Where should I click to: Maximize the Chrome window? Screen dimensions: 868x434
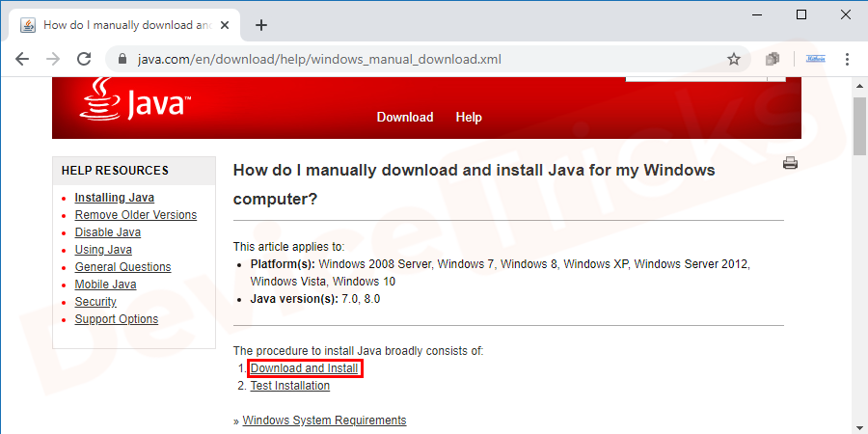point(801,14)
